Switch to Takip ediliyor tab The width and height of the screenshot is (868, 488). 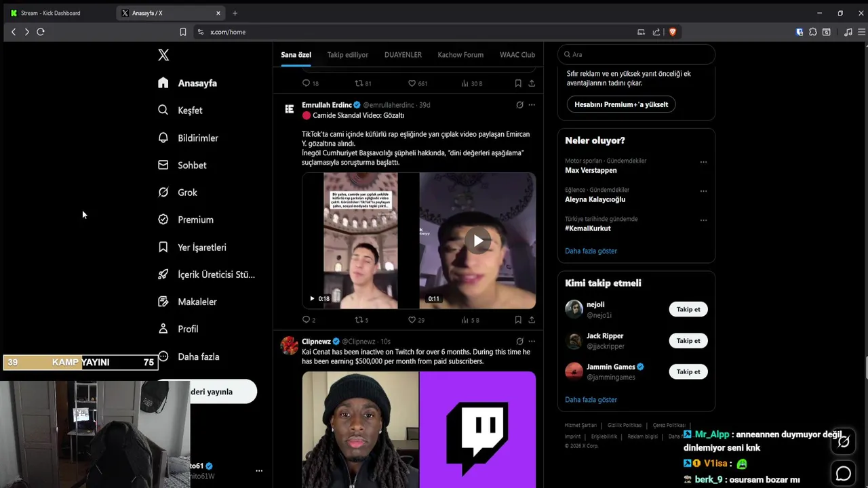[x=348, y=55]
